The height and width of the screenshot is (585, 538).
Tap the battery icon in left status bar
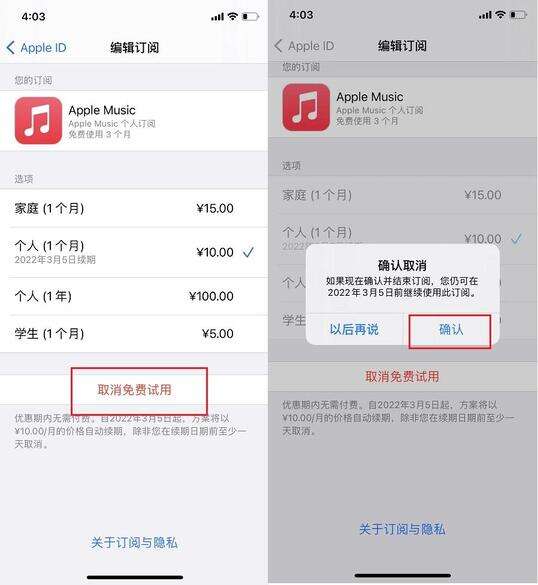point(250,17)
